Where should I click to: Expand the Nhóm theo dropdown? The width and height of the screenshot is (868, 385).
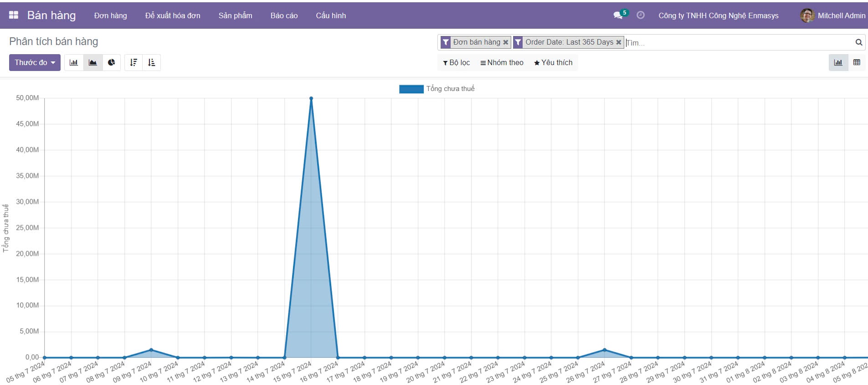point(502,62)
